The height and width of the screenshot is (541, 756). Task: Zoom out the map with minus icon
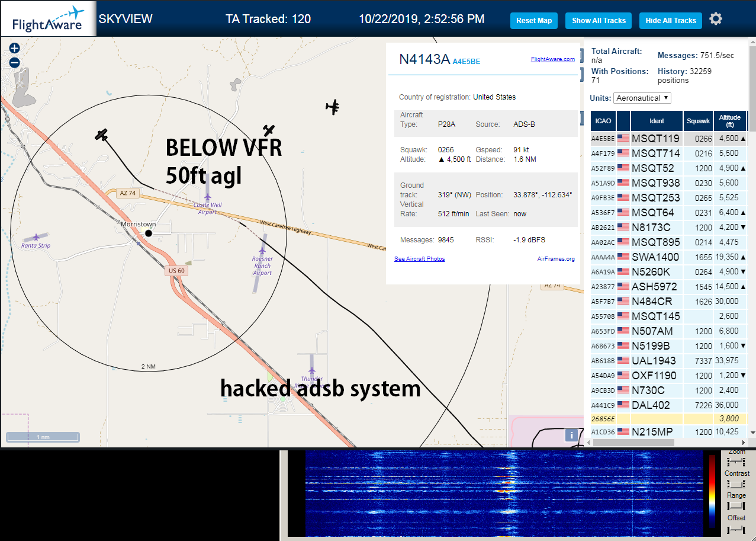(15, 62)
